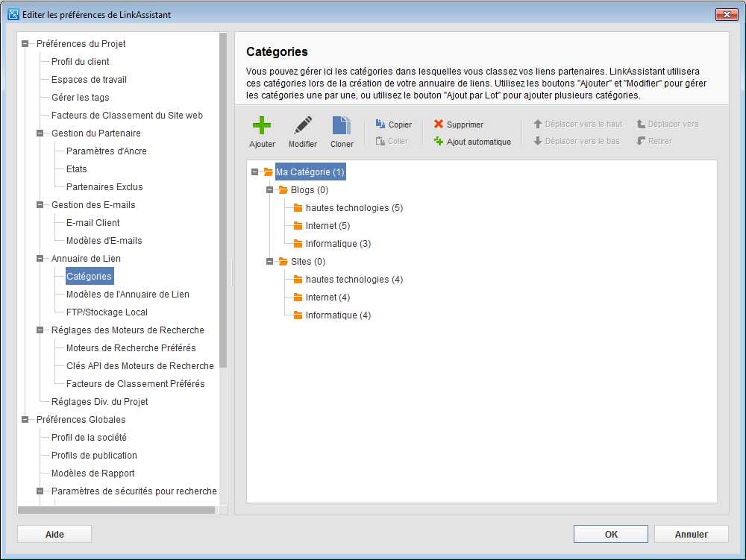Click the Modifier pencil icon
This screenshot has height=560, width=746.
click(x=303, y=125)
